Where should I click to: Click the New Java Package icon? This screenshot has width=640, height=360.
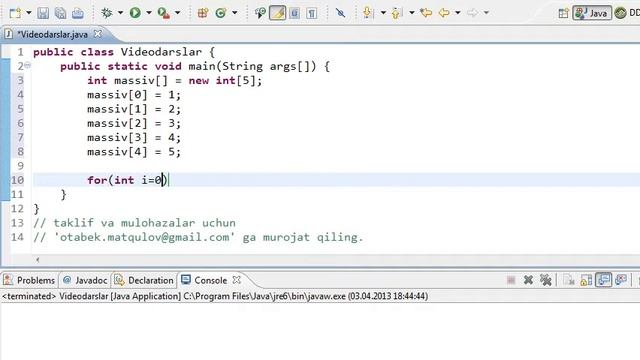(x=202, y=13)
